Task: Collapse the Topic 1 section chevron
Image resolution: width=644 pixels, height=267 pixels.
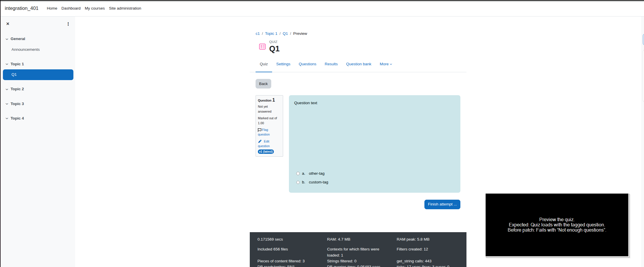Action: [x=7, y=64]
